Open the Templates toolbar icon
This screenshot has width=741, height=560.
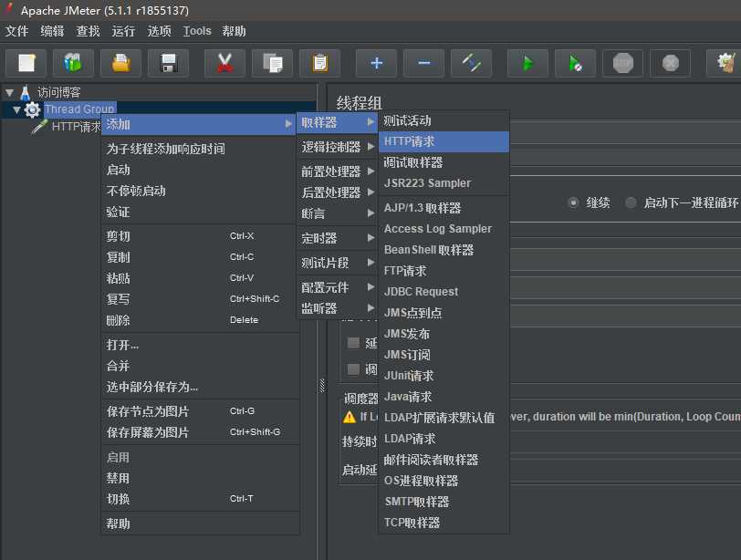73,63
